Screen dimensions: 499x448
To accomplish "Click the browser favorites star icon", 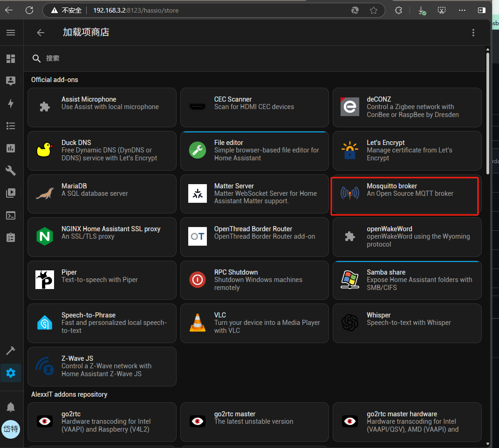I will point(373,10).
